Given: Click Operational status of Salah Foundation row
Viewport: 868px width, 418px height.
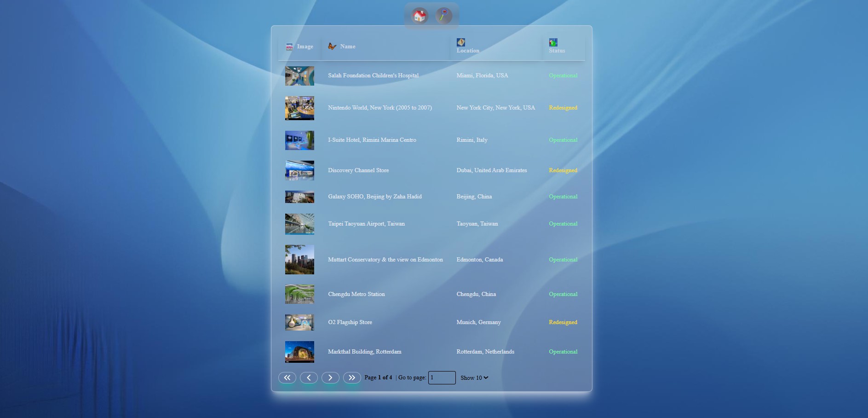Looking at the screenshot, I should [x=563, y=75].
